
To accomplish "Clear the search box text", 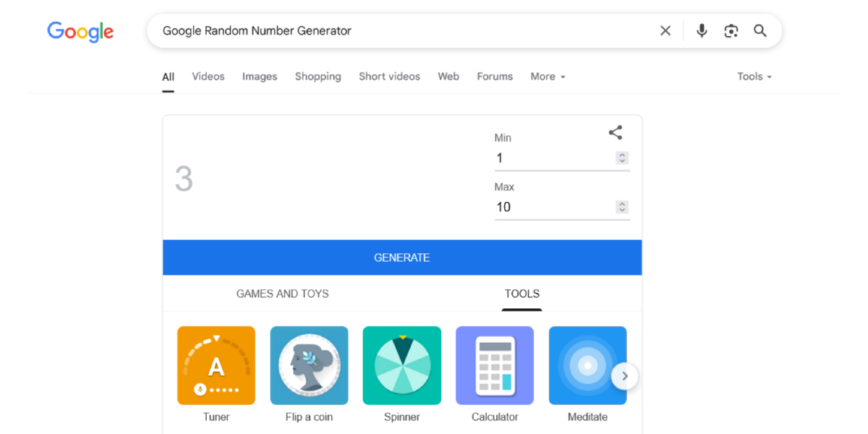I will click(x=665, y=30).
